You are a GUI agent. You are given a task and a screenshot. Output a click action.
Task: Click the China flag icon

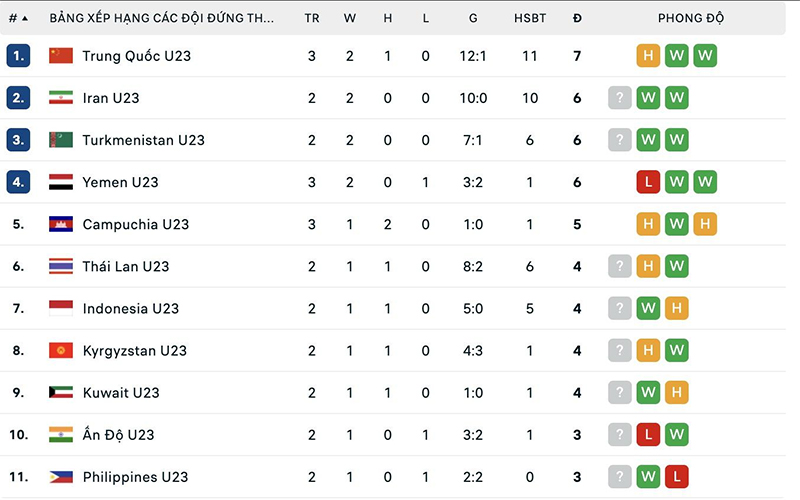61,56
